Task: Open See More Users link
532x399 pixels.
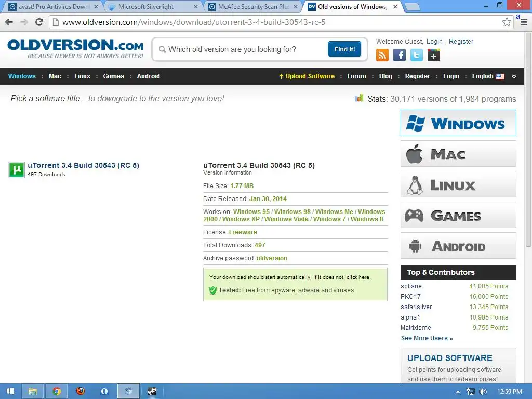Action: pyautogui.click(x=427, y=338)
